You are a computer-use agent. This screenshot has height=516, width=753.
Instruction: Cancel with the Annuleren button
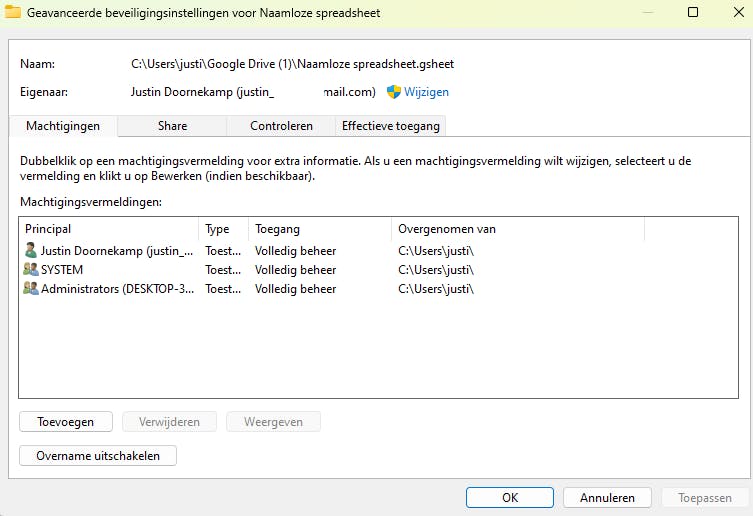click(x=607, y=498)
